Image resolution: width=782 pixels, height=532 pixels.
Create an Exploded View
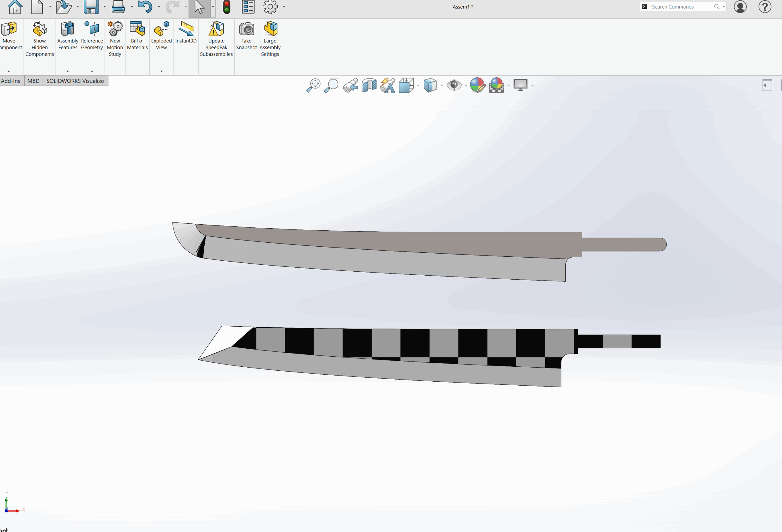pos(162,36)
